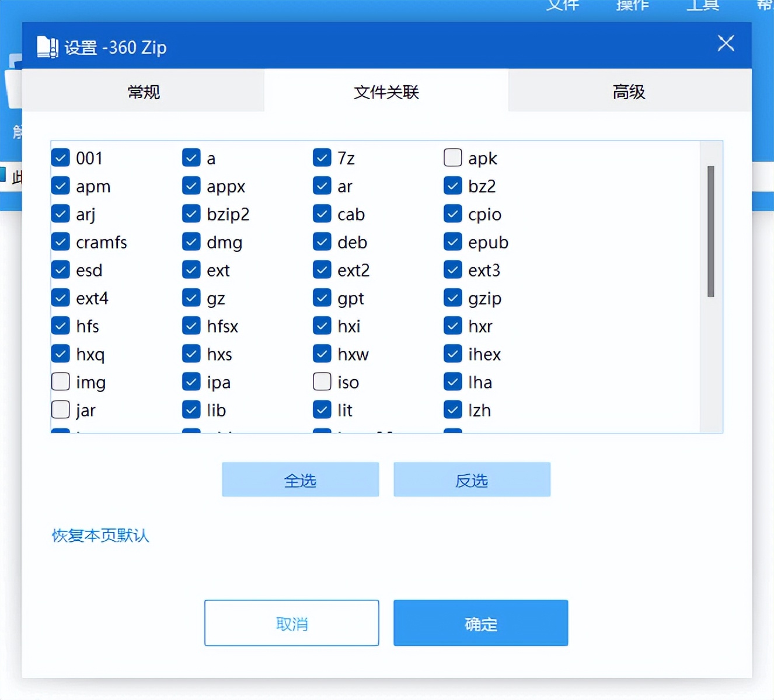Uncheck the cpio checkbox

tap(453, 213)
